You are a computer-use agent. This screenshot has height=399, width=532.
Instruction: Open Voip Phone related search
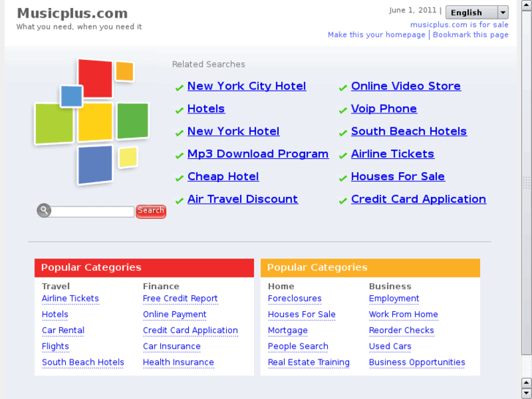(383, 108)
